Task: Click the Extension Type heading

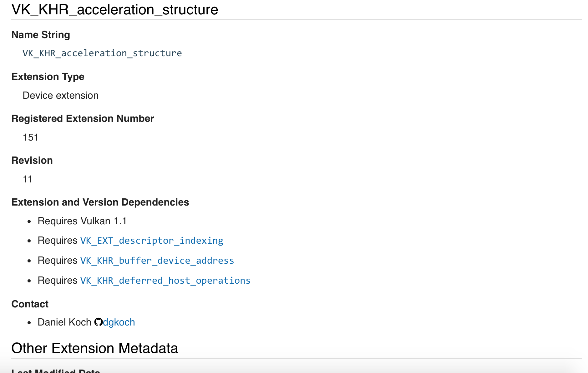Action: tap(48, 77)
